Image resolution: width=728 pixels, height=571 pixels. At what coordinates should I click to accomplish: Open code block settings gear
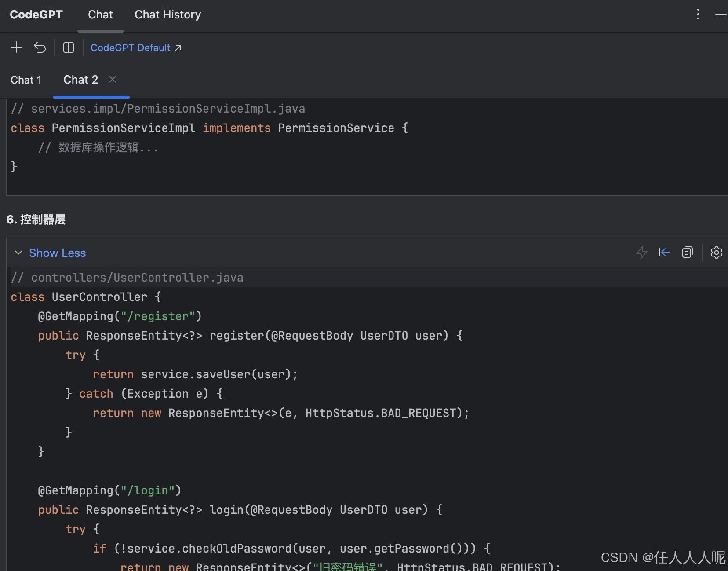pyautogui.click(x=716, y=253)
